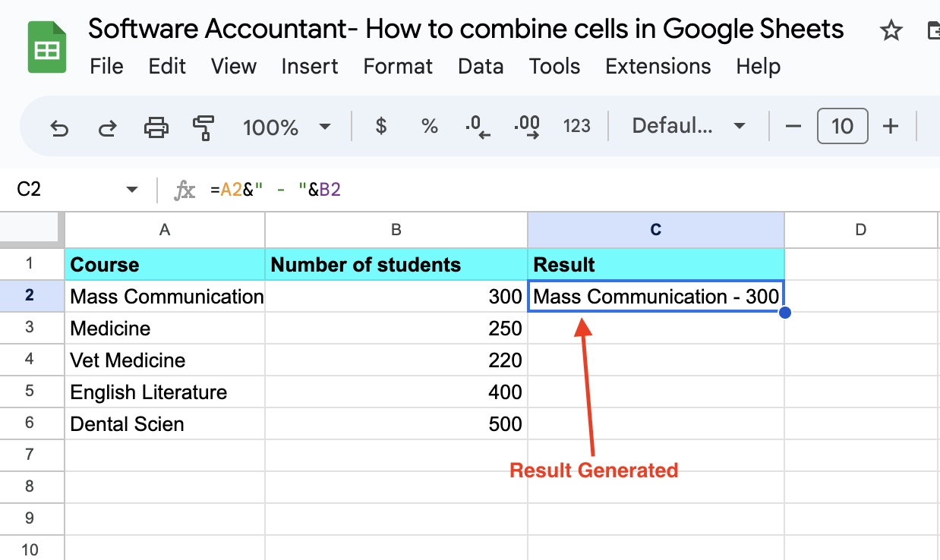Select column C header
The width and height of the screenshot is (940, 560).
pyautogui.click(x=656, y=230)
